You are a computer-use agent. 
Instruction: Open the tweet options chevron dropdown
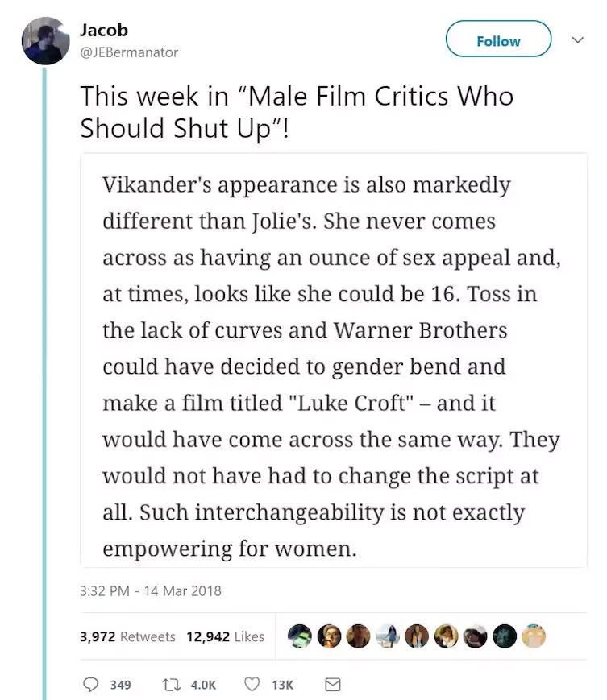pyautogui.click(x=577, y=39)
